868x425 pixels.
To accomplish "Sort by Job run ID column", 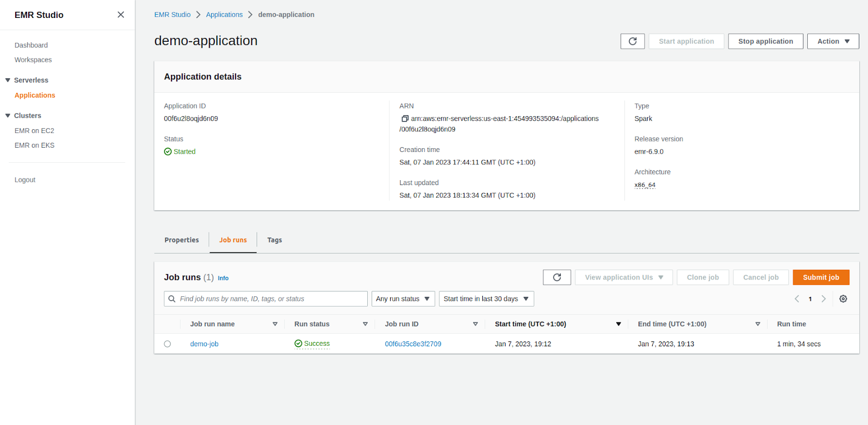I will point(475,324).
